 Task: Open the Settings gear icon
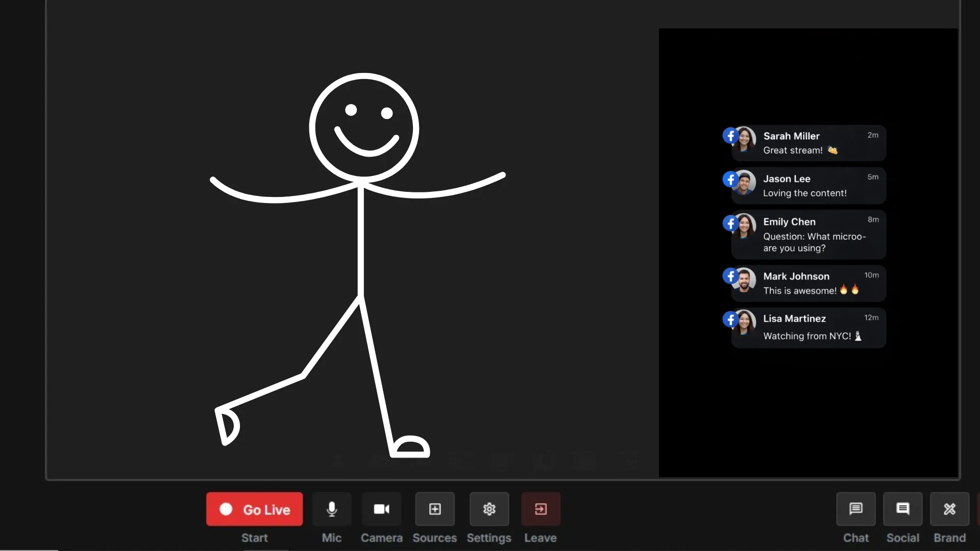point(489,509)
